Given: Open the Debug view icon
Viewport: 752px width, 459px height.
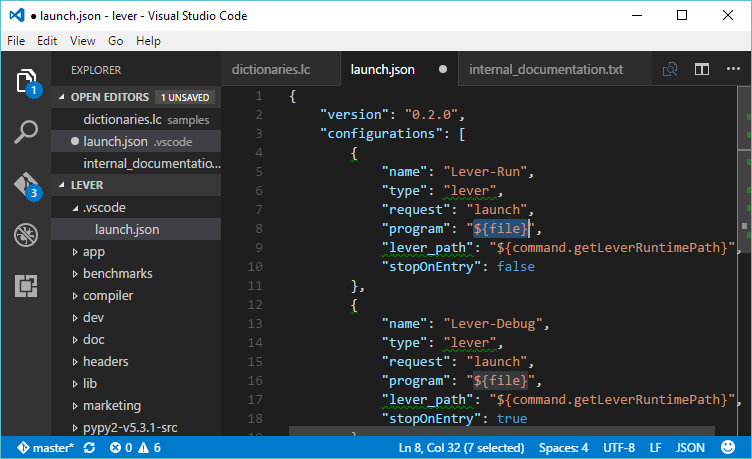Looking at the screenshot, I should pos(26,235).
